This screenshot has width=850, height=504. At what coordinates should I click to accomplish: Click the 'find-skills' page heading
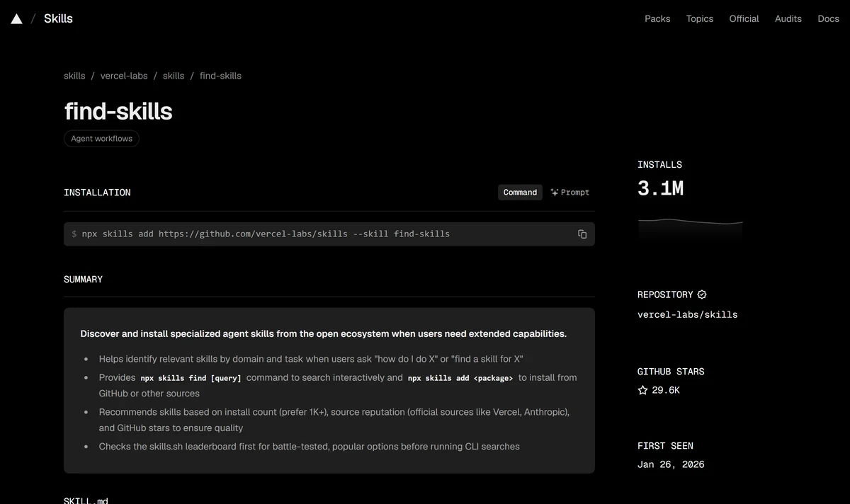click(x=118, y=111)
